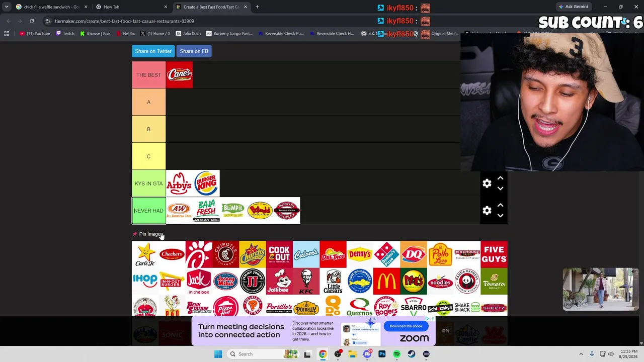Click the Share on Twitter button
This screenshot has width=644, height=362.
pos(153,51)
